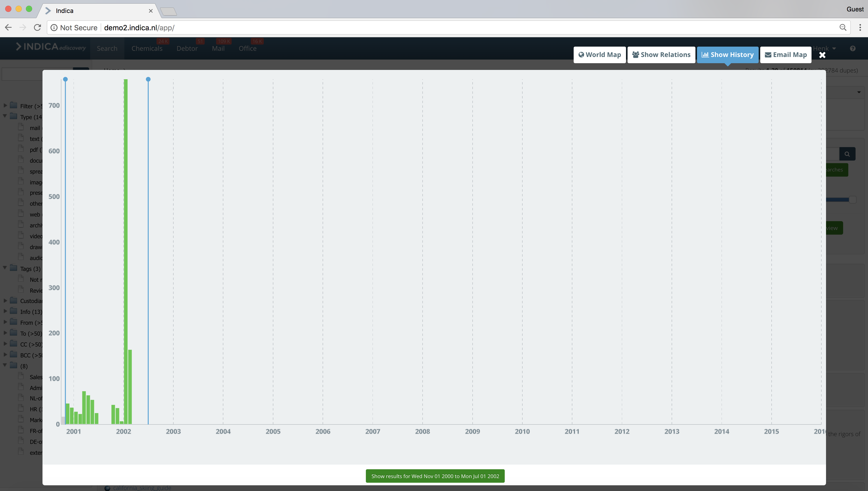The image size is (868, 491).
Task: Open the browser zoom magnifier in address bar
Action: click(843, 28)
